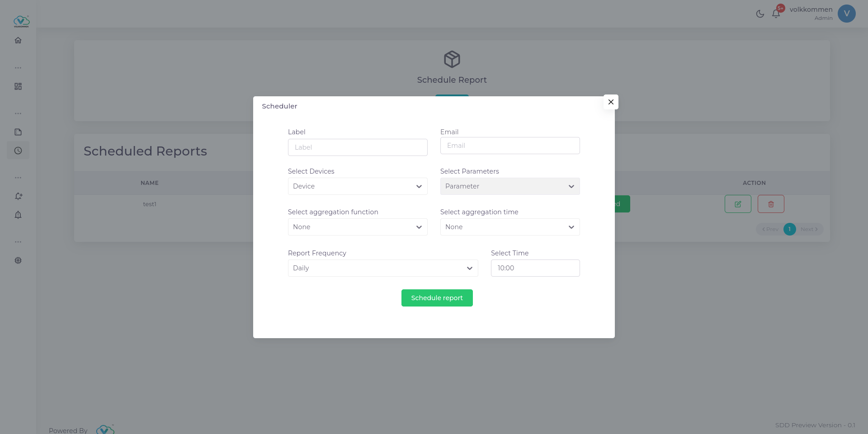Expand the Report Frequency dropdown showing Daily

click(382, 268)
